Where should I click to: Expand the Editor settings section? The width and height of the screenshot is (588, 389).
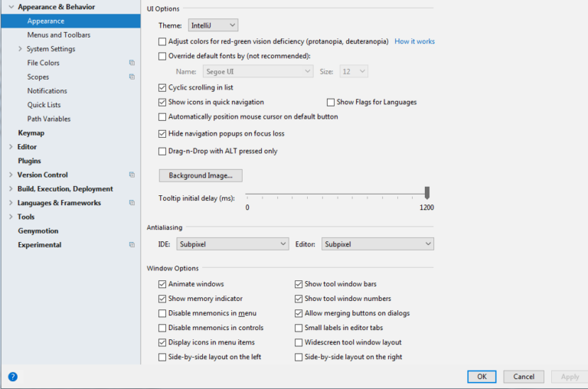pos(11,147)
